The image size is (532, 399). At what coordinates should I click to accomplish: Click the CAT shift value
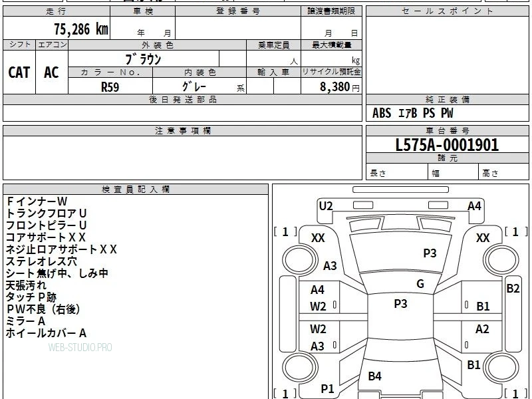point(19,72)
